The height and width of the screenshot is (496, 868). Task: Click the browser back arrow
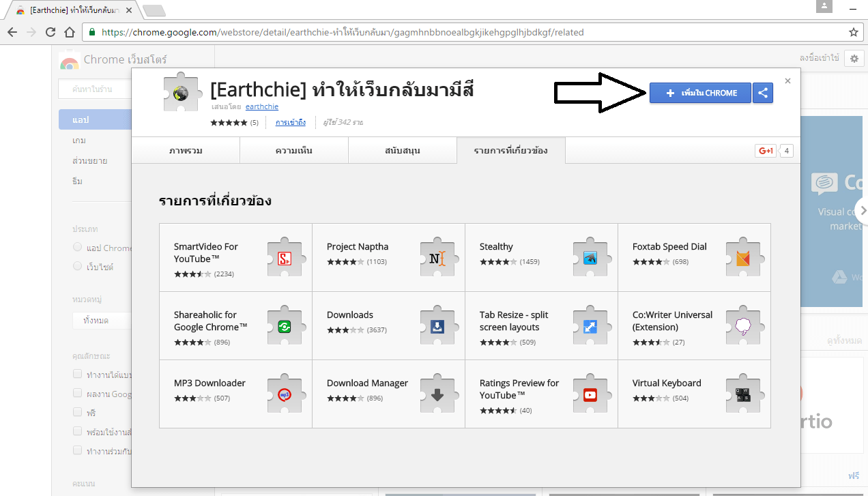pos(12,32)
